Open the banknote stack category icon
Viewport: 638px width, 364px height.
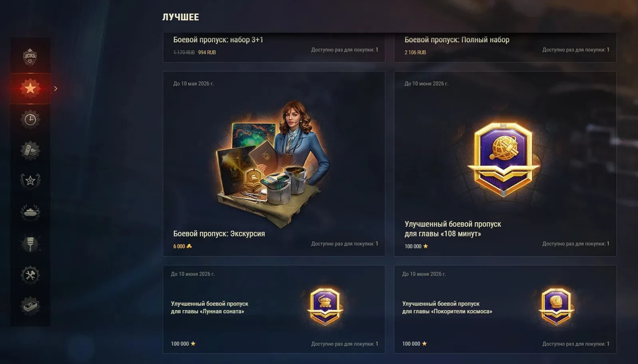pos(30,306)
